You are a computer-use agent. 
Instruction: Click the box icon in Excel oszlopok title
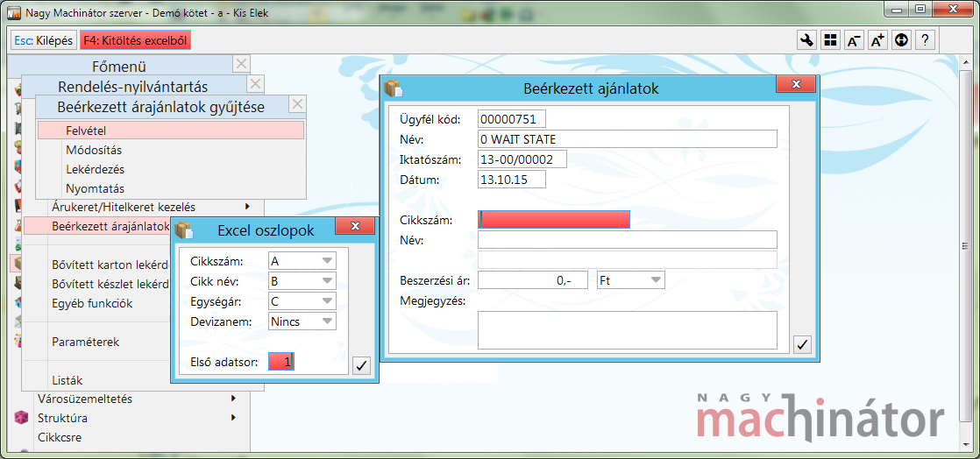point(184,230)
